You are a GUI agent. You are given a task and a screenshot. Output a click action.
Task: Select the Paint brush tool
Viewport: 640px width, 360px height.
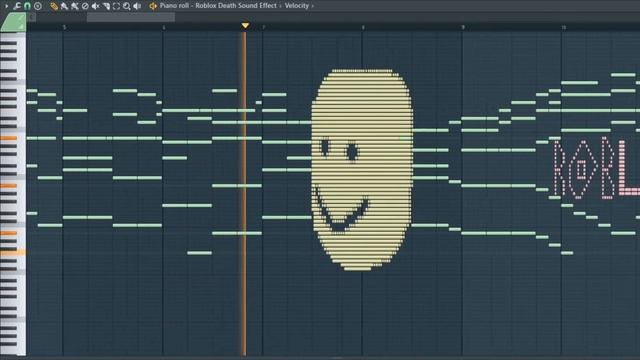pos(64,6)
